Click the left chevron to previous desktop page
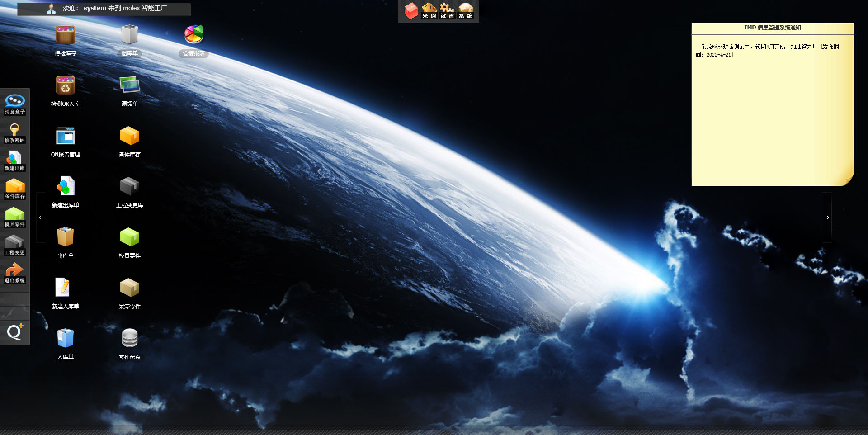This screenshot has width=868, height=435. pos(41,217)
